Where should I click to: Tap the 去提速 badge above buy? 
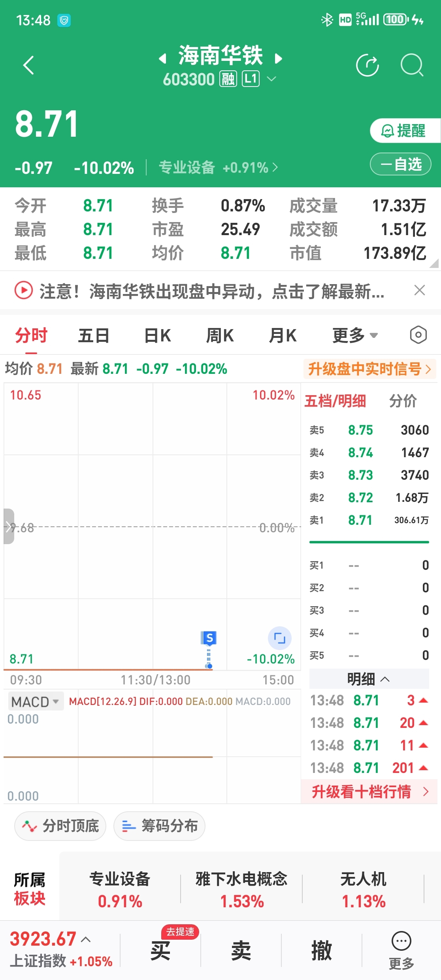click(x=180, y=932)
